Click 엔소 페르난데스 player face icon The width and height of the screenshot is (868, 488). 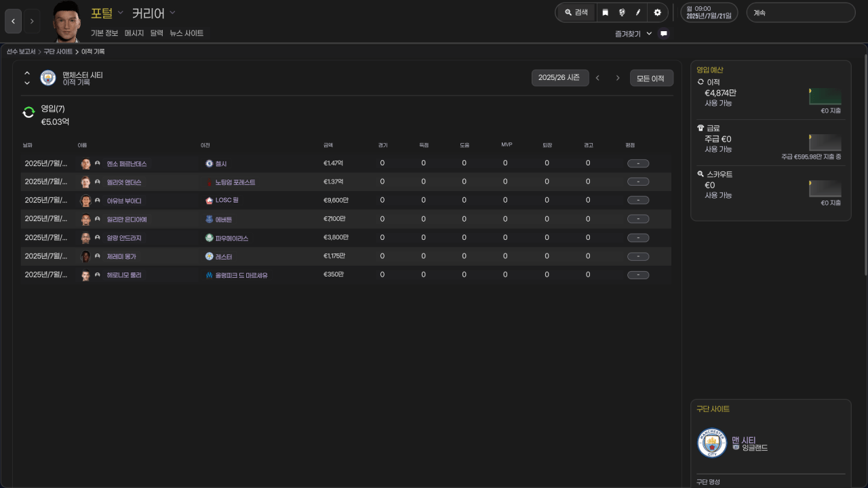[85, 164]
